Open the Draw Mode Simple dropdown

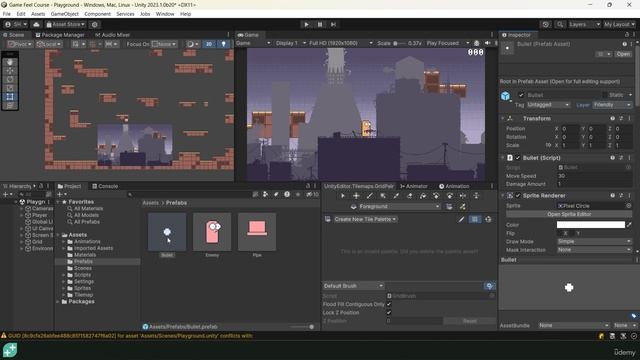[x=594, y=242]
